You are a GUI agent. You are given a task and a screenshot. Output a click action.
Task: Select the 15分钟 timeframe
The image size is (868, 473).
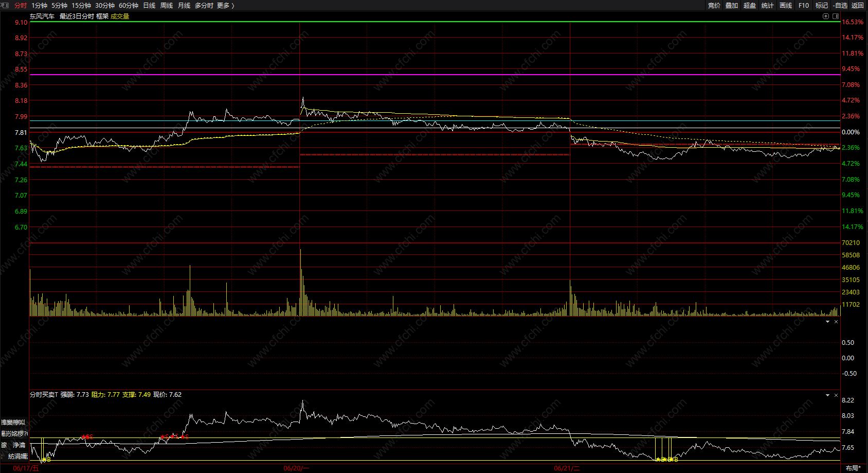[x=81, y=5]
